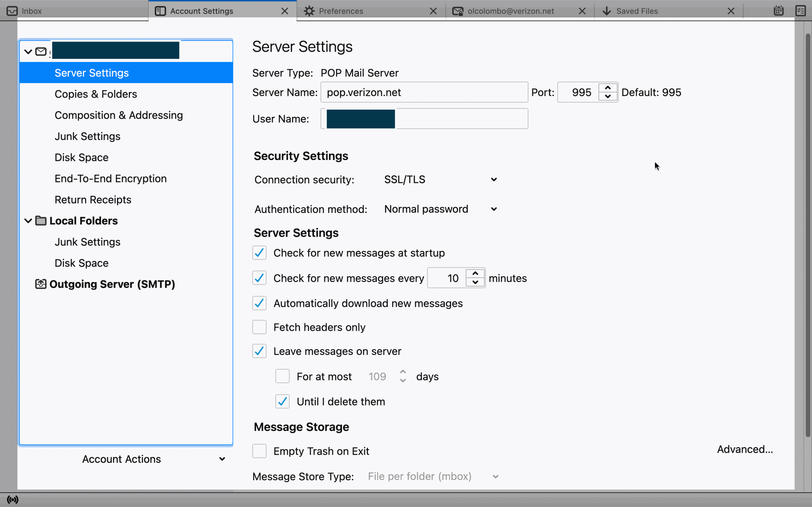Click the Local Folders folder icon
This screenshot has height=507, width=812.
pos(41,221)
